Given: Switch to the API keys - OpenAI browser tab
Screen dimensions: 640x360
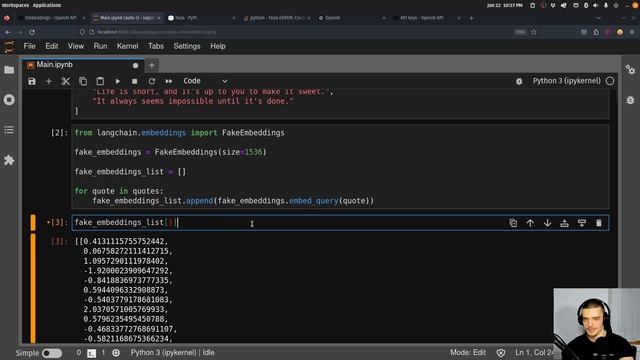Looking at the screenshot, I should (x=427, y=18).
